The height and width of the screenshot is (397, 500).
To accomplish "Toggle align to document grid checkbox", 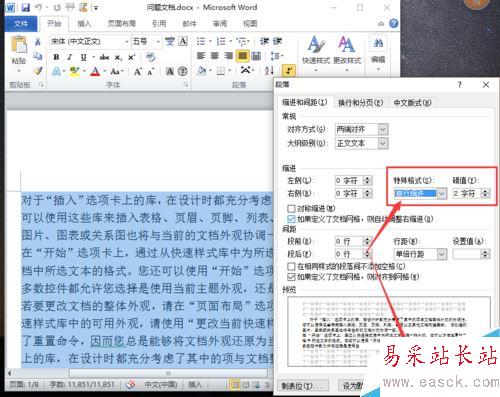I will [291, 277].
